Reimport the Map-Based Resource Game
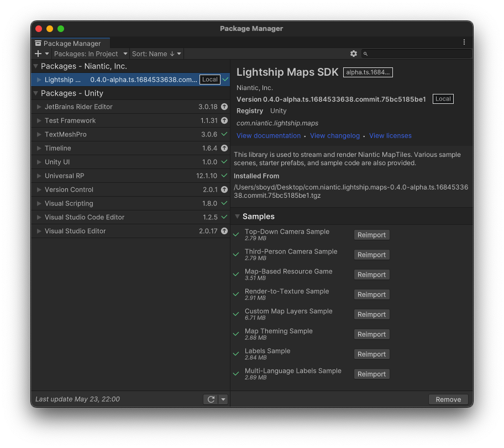504x448 pixels. 371,275
